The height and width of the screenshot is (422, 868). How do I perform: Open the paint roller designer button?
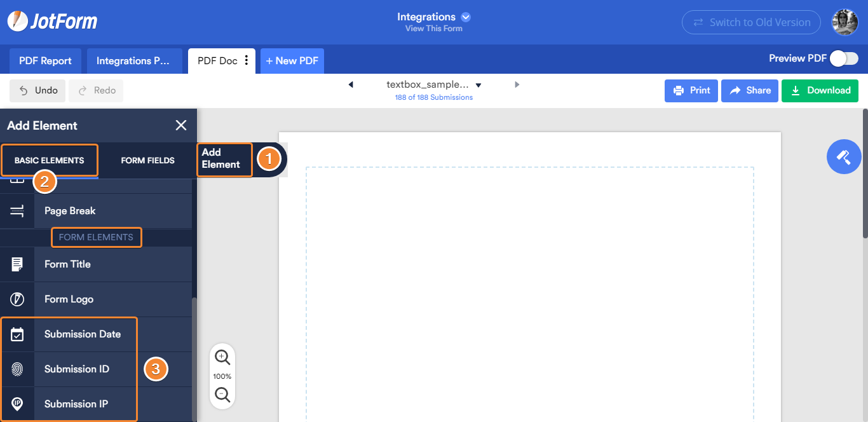point(844,156)
